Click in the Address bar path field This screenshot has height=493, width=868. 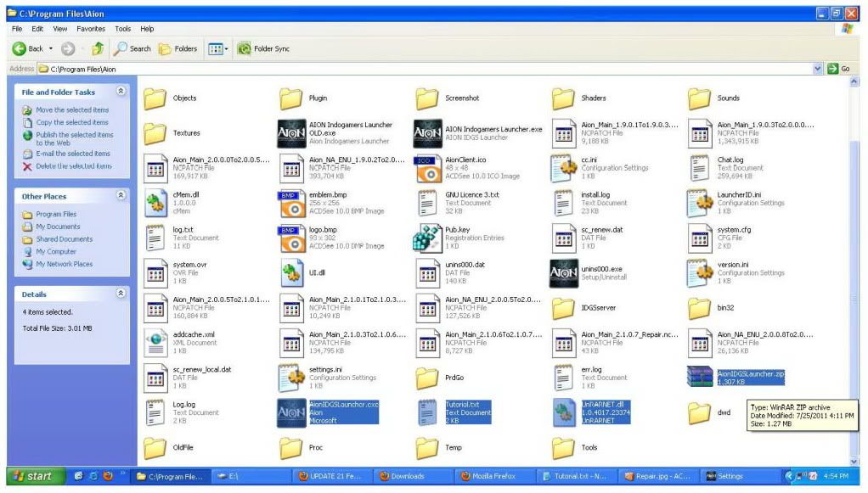[x=425, y=69]
